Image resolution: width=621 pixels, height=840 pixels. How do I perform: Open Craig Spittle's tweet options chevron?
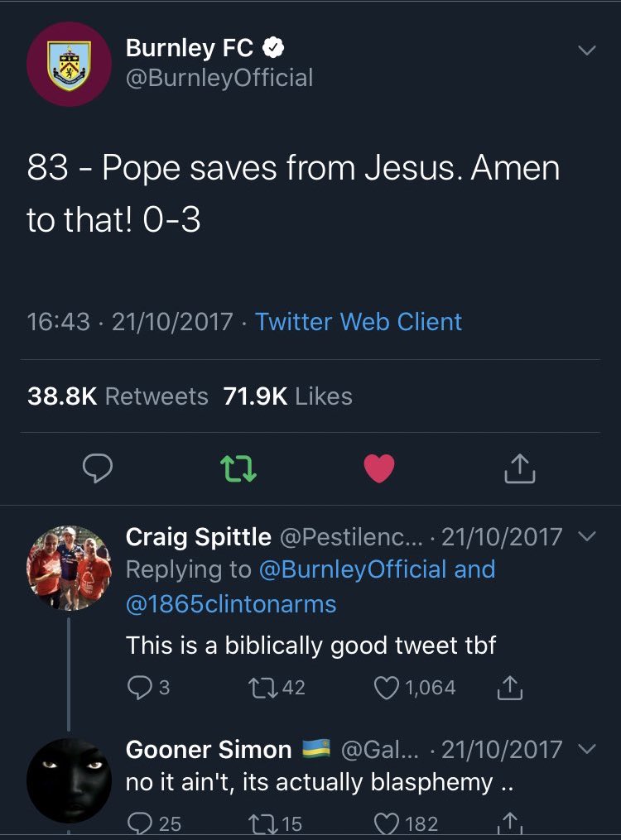[585, 536]
